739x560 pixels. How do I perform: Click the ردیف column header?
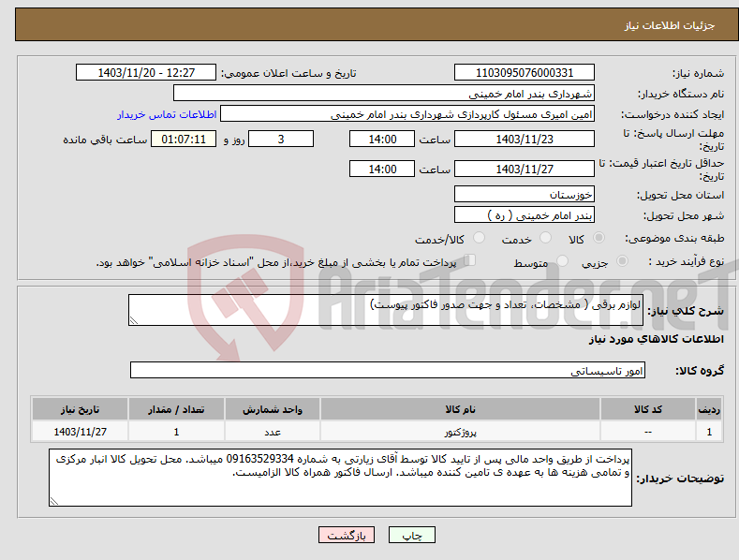click(709, 409)
